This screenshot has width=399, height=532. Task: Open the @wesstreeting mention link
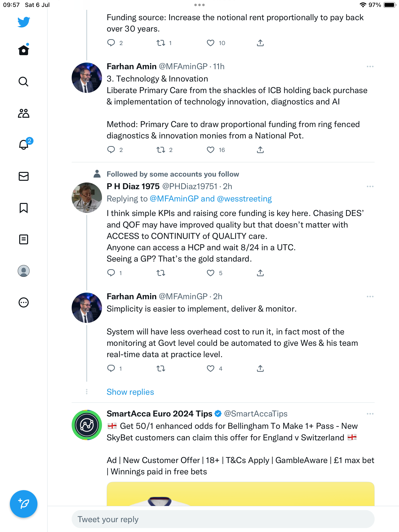click(244, 199)
